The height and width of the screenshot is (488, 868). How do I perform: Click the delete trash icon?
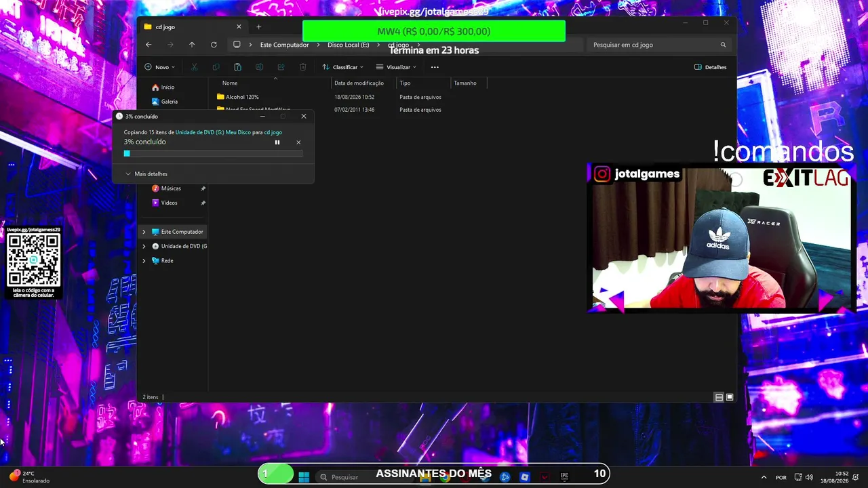(302, 67)
